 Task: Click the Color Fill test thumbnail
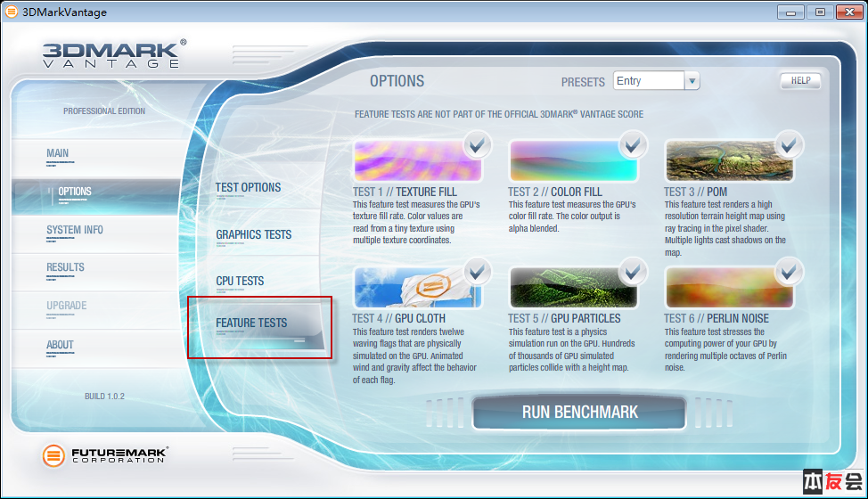pyautogui.click(x=574, y=160)
